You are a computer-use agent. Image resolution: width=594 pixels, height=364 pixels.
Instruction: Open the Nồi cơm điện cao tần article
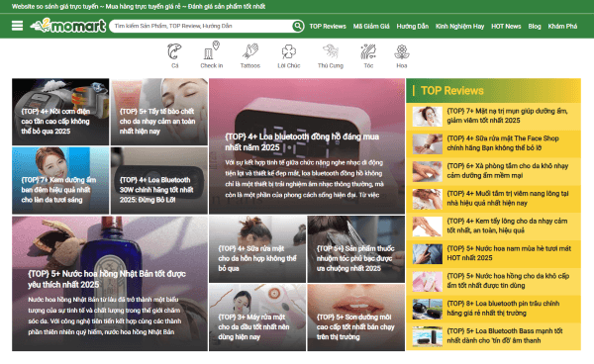point(60,112)
